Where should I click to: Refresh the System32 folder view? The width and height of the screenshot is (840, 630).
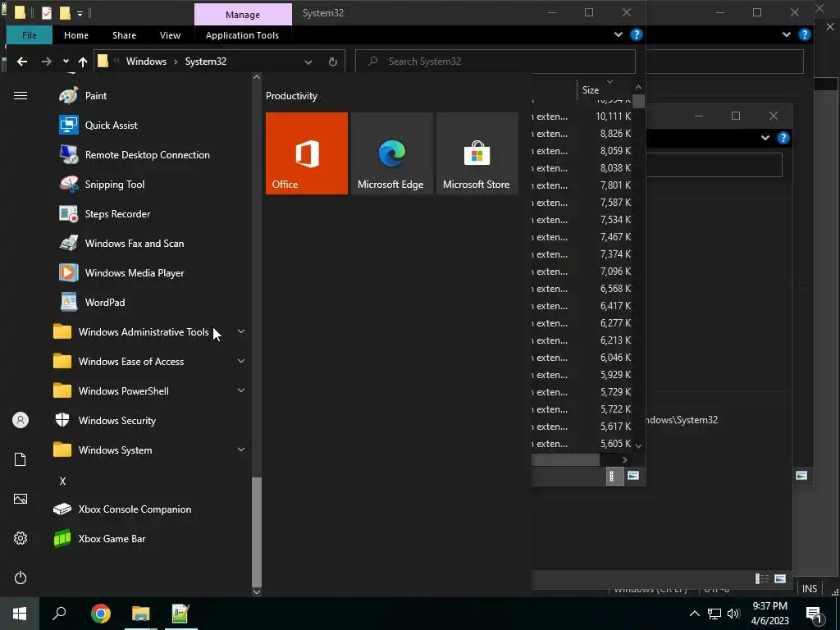[x=333, y=62]
